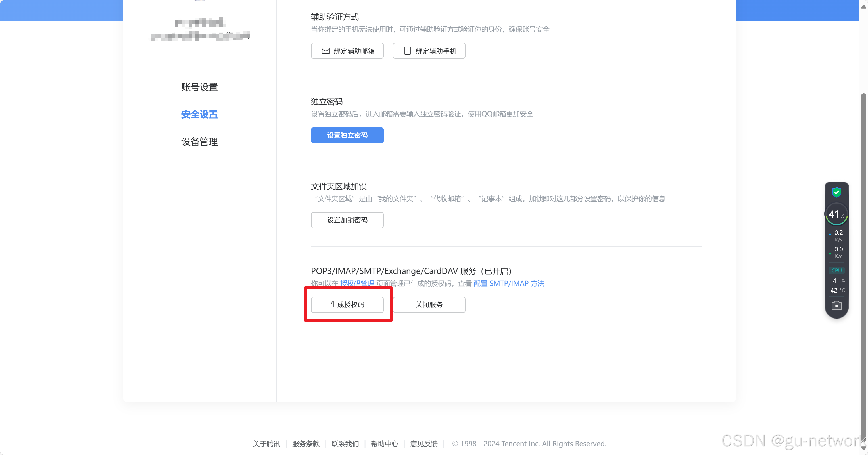Click the 设置加锁密码 button
The image size is (868, 455).
pyautogui.click(x=347, y=220)
